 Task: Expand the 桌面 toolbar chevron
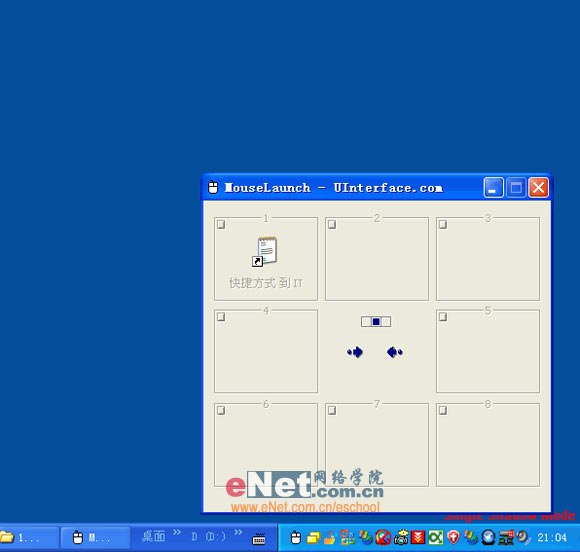click(x=177, y=532)
